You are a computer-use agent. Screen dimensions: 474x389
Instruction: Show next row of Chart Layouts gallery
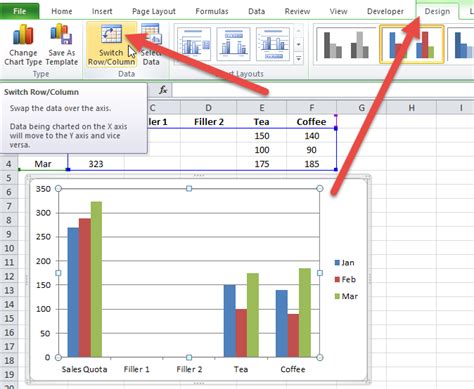(x=298, y=44)
